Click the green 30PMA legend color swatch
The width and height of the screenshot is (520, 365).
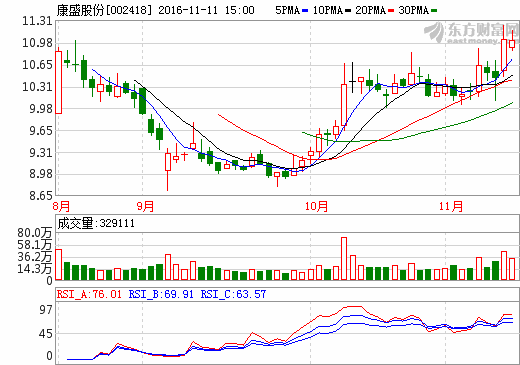(x=434, y=11)
